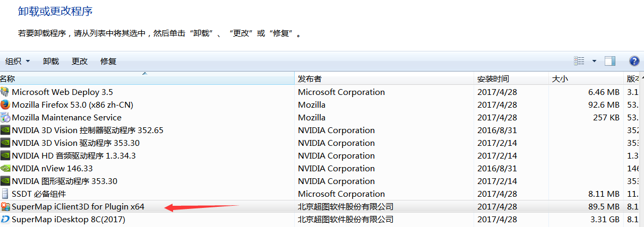This screenshot has height=227, width=644.
Task: Open the view options dropdown arrow
Action: 594,61
